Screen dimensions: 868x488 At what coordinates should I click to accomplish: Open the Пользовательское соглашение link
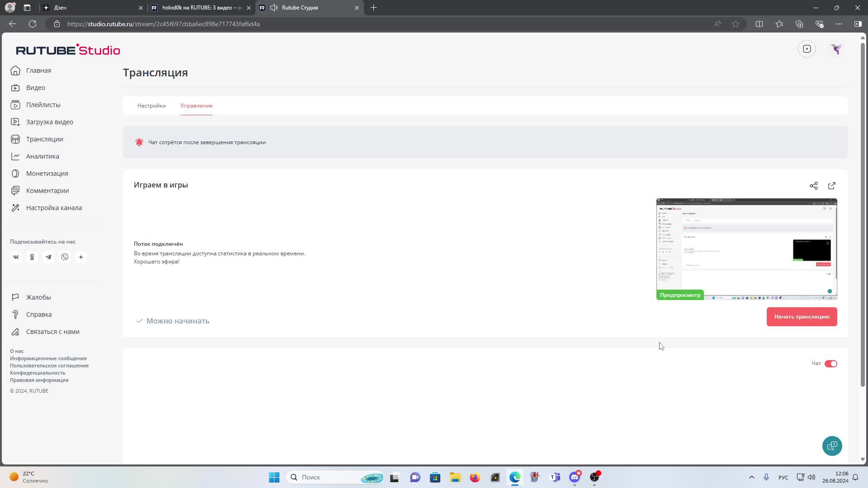49,366
